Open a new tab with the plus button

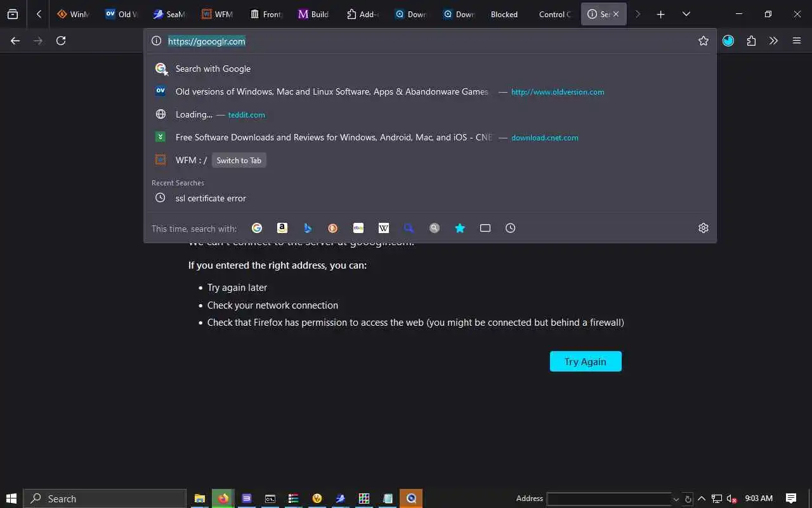[661, 14]
